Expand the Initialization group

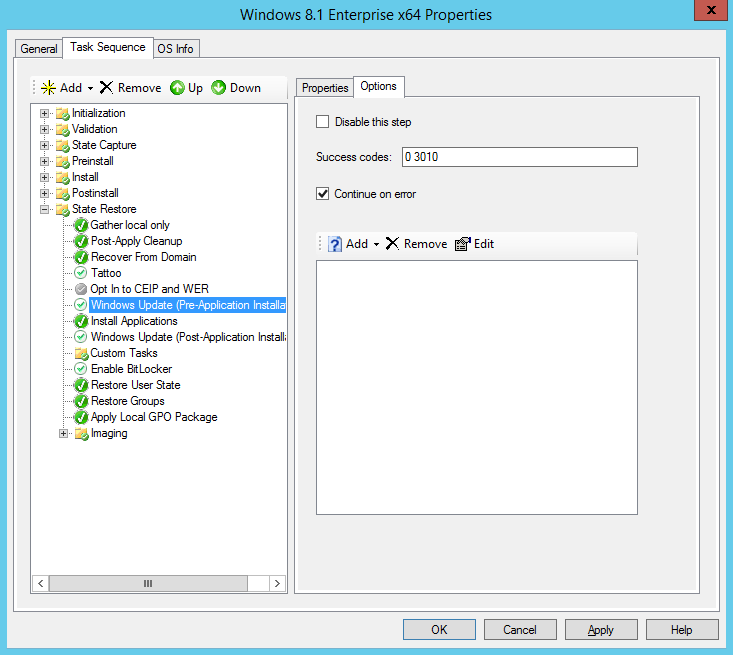pyautogui.click(x=44, y=114)
